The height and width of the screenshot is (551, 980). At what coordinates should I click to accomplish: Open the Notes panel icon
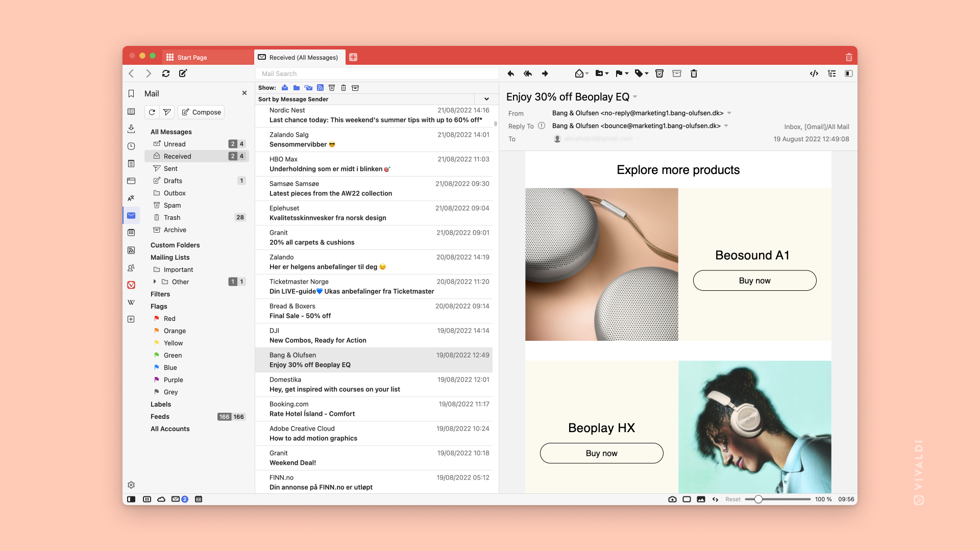131,163
